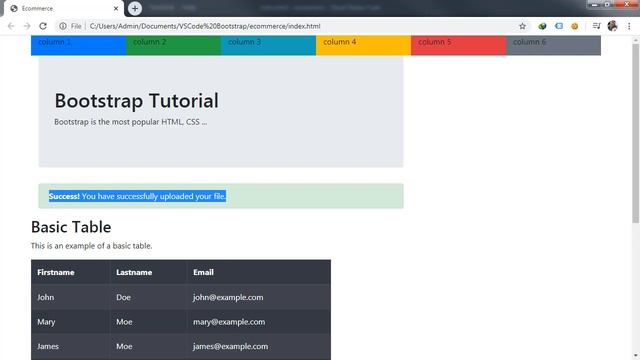Image resolution: width=640 pixels, height=360 pixels.
Task: Click the Bootstrap Tutorial heading
Action: tap(136, 101)
